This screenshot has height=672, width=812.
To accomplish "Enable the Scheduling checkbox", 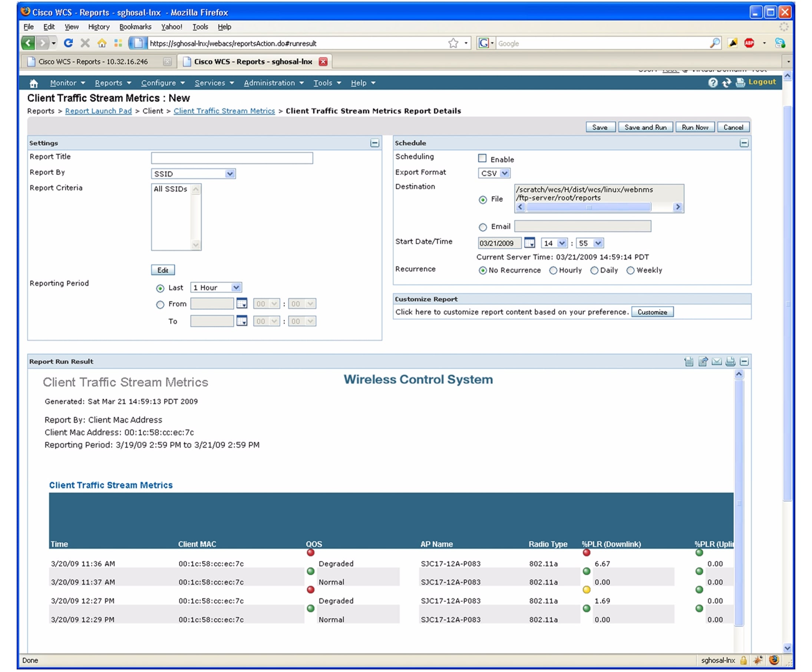I will (482, 158).
